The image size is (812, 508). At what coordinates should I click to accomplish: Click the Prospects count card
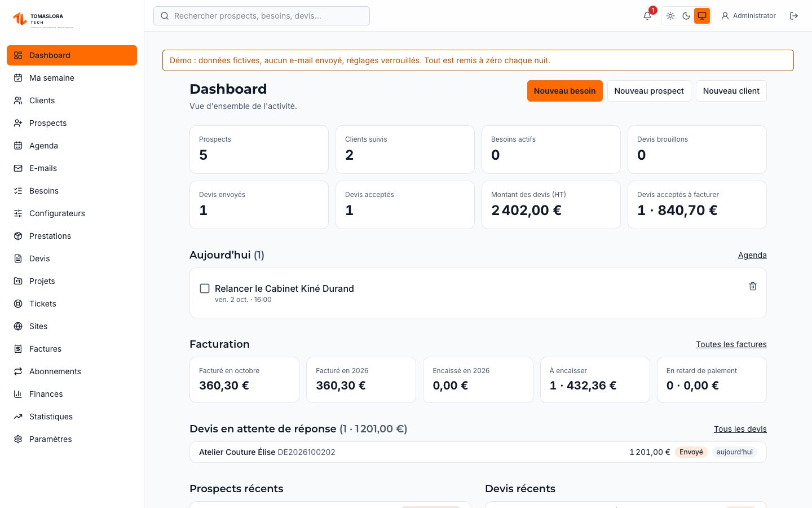(259, 150)
